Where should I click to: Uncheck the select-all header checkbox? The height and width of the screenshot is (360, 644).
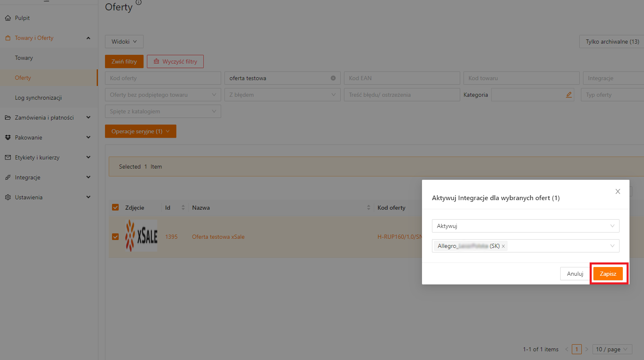click(x=115, y=208)
